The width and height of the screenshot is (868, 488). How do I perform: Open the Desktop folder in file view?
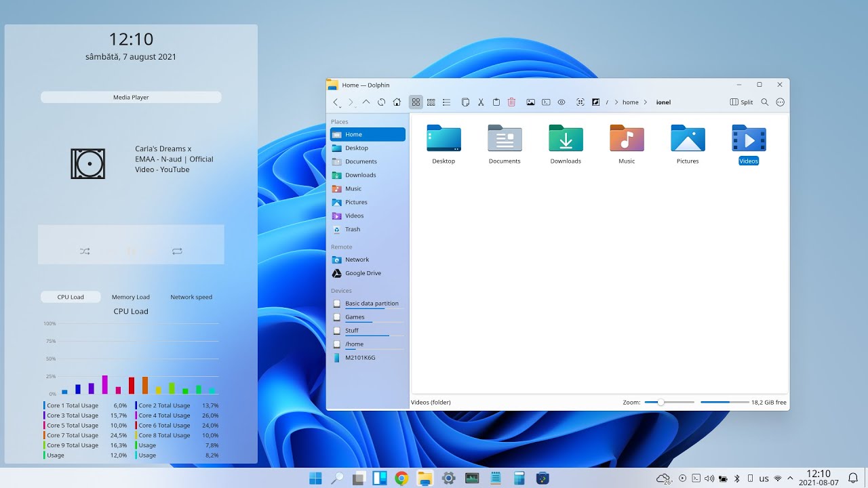pos(443,139)
